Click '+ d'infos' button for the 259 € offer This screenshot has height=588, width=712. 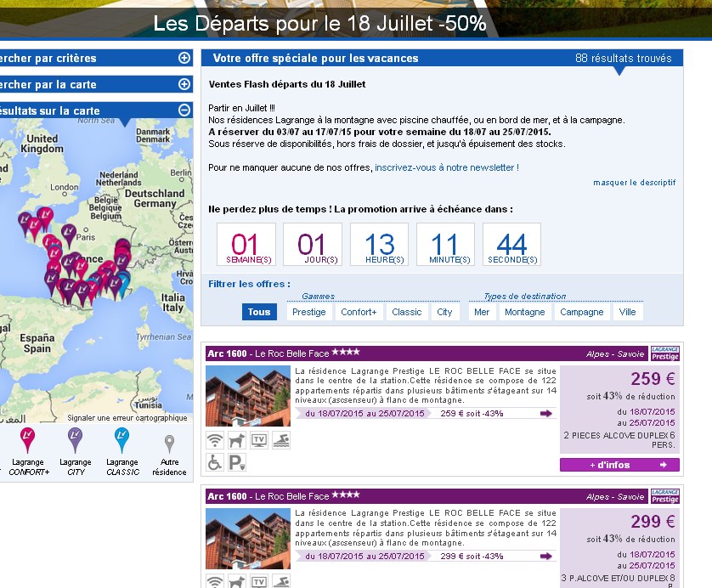(x=619, y=465)
